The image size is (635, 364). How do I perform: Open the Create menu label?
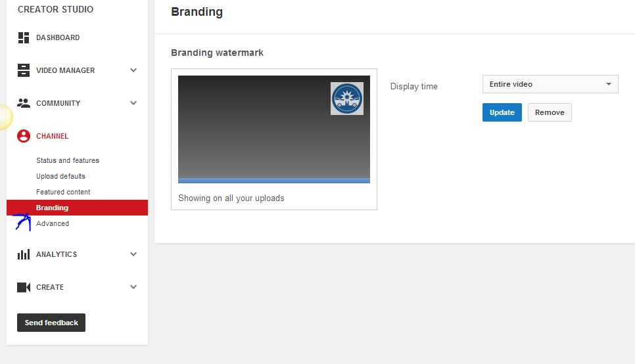click(50, 287)
